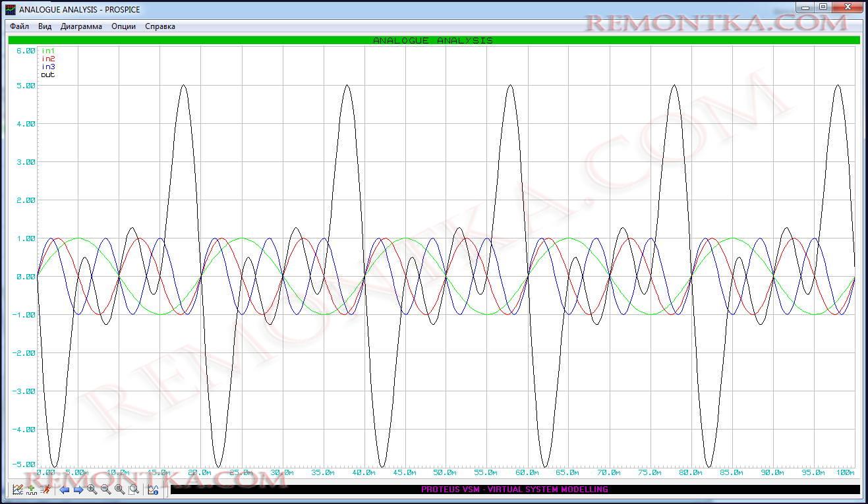The width and height of the screenshot is (868, 504).
Task: Zoom to fit the whole graph
Action: point(120,490)
